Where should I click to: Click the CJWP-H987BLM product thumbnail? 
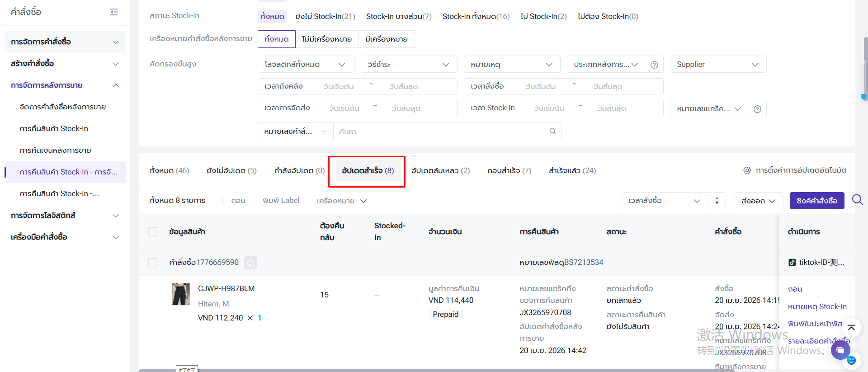[180, 294]
